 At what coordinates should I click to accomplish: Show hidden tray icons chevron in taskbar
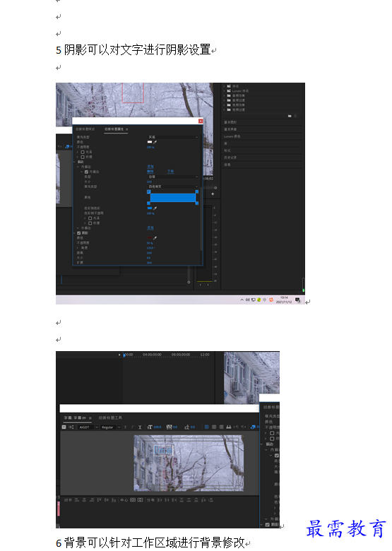242,300
